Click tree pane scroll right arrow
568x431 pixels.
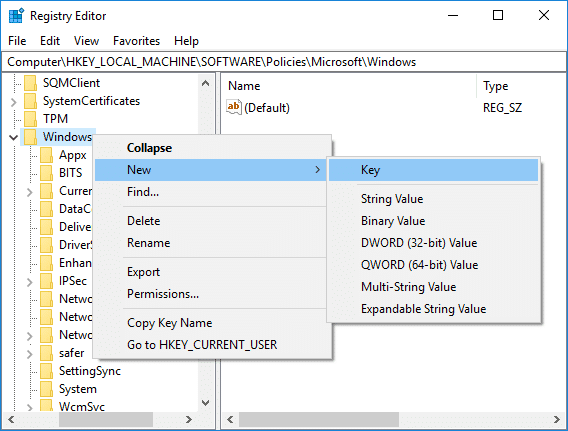tap(189, 420)
